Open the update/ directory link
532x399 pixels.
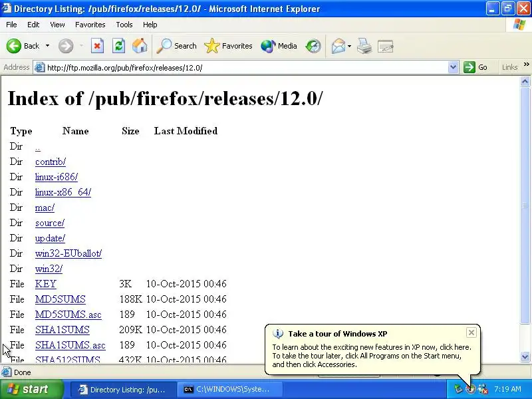50,238
